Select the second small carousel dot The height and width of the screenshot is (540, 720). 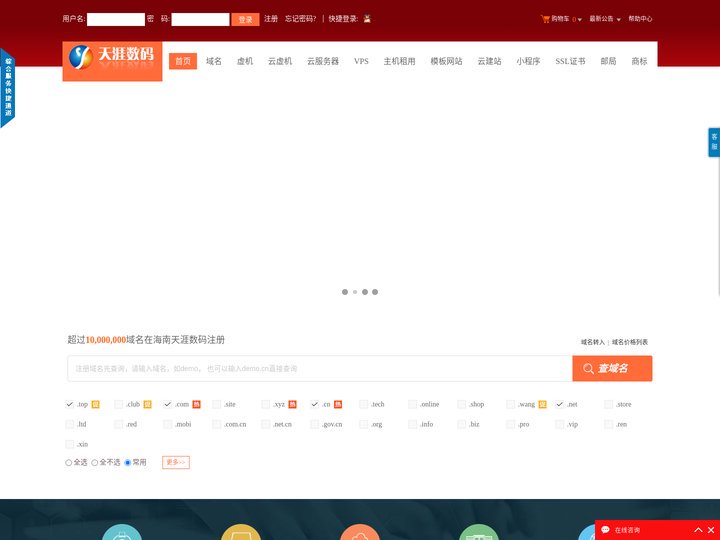(x=355, y=292)
